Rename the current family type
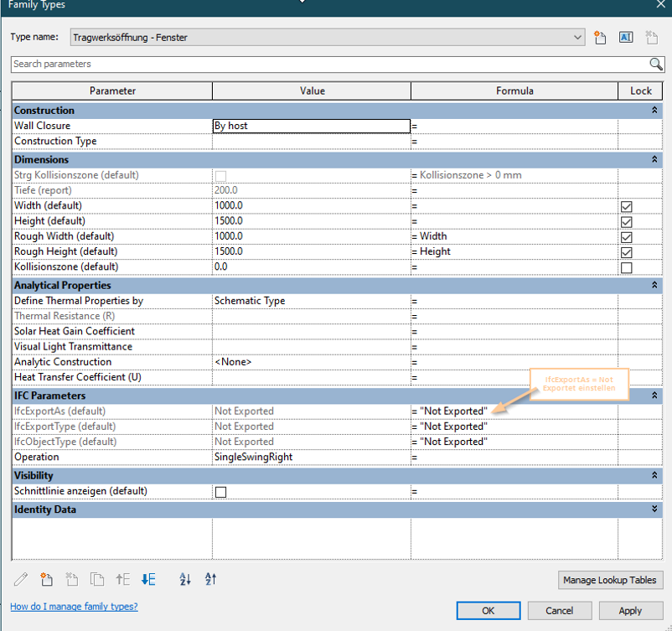This screenshot has height=631, width=672. coord(626,37)
